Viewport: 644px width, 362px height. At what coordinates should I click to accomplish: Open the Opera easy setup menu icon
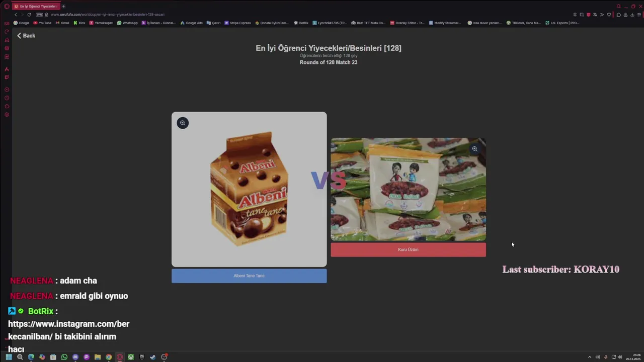(x=639, y=15)
